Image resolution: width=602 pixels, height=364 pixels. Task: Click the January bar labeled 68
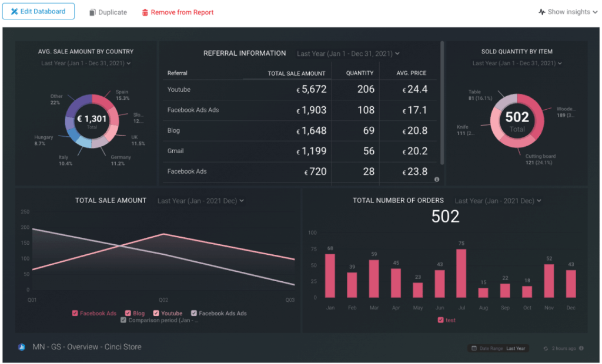(x=330, y=276)
